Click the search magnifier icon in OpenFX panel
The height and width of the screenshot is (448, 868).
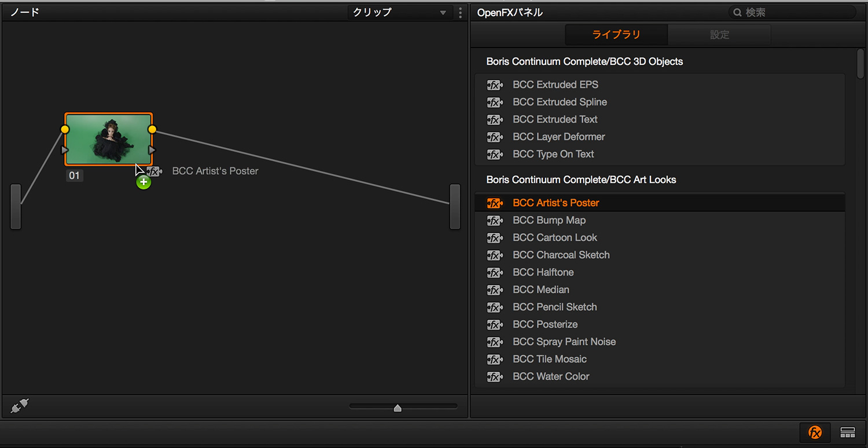737,12
